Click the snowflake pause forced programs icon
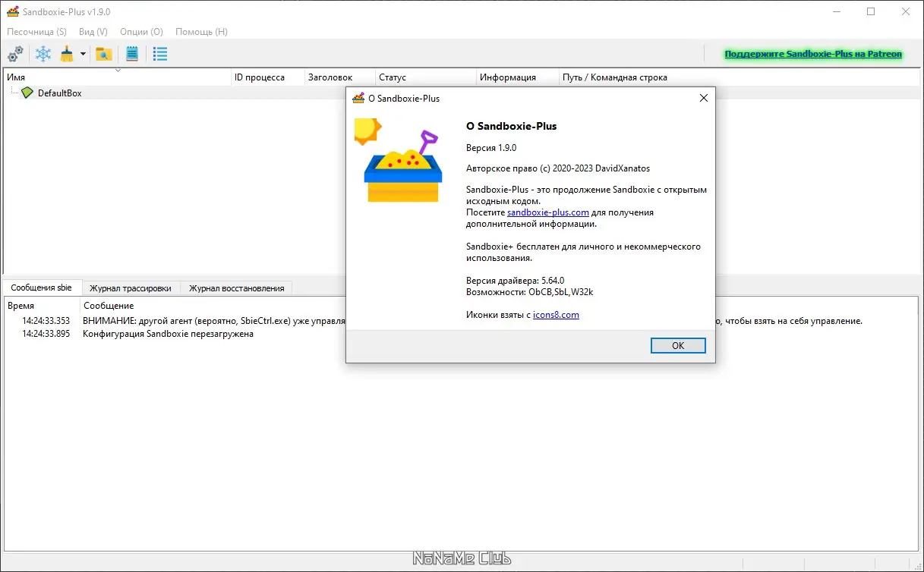Screen dimensions: 924x572 click(x=43, y=54)
